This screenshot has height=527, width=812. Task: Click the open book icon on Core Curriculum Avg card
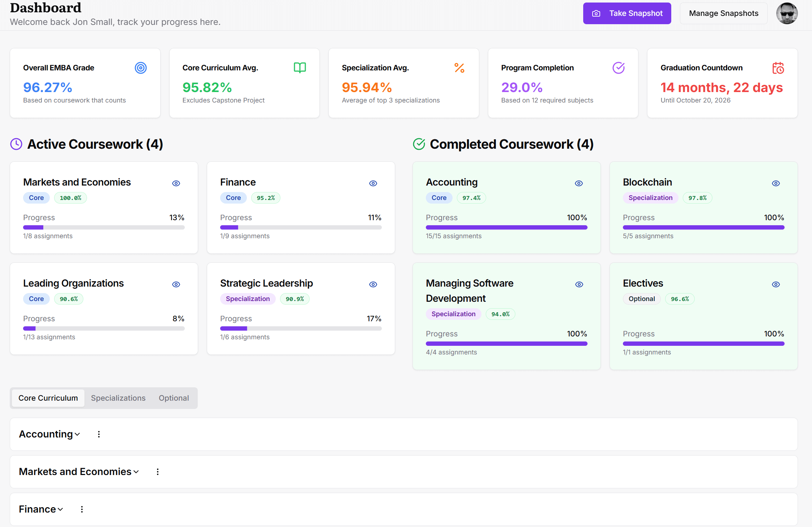[300, 67]
